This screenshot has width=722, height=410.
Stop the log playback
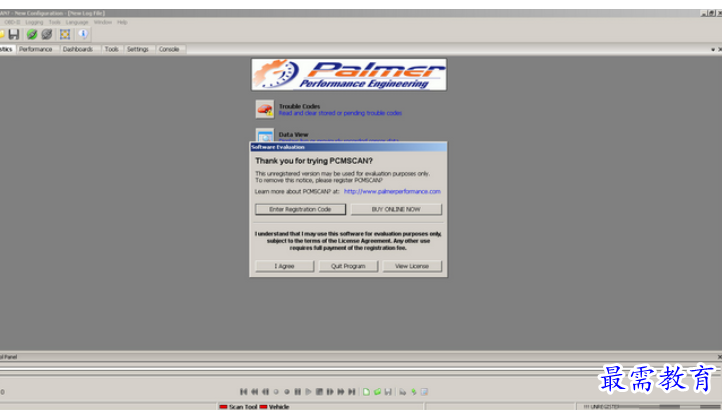pyautogui.click(x=319, y=392)
